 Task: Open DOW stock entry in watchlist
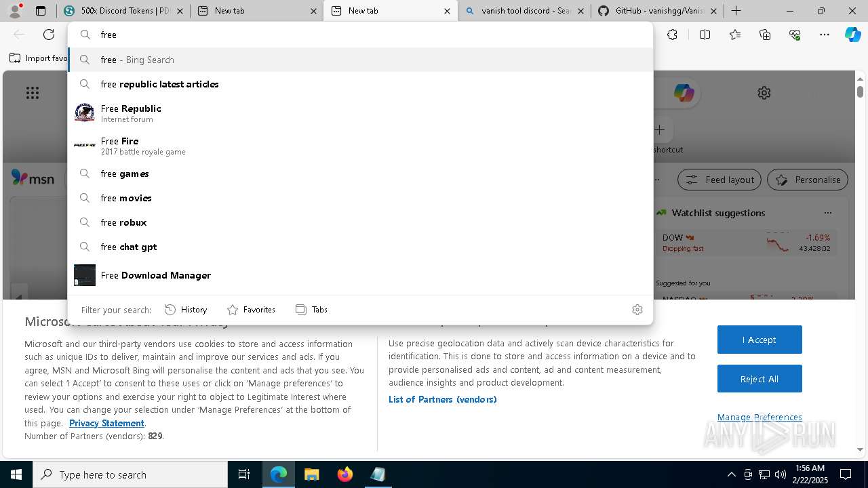(746, 243)
